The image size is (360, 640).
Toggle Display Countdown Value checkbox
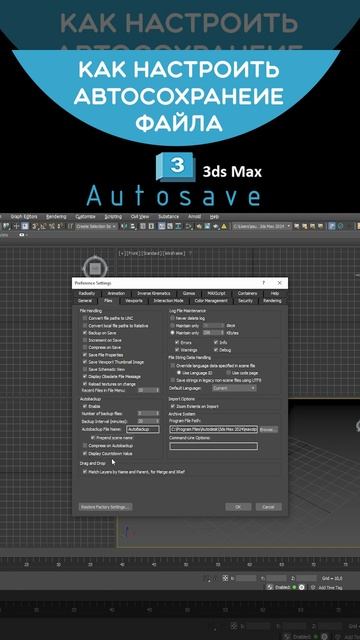pyautogui.click(x=85, y=453)
